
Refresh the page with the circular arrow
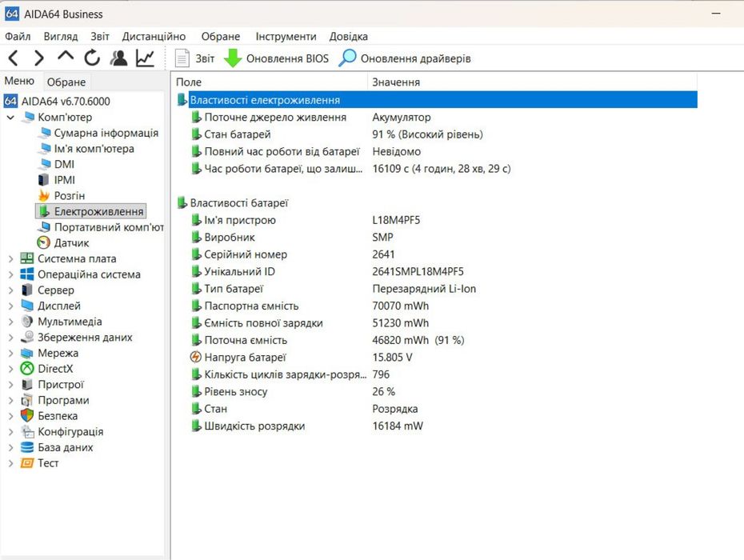tap(92, 58)
